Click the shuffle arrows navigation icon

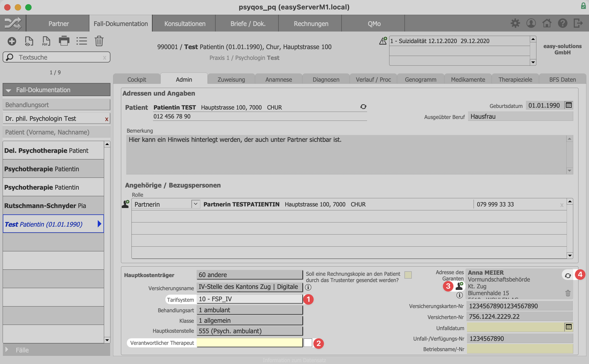pyautogui.click(x=13, y=24)
